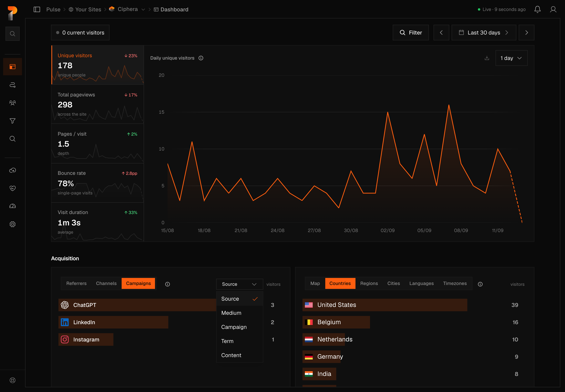Screen dimensions: 565x392
Task: Download the chart data
Action: 487,58
